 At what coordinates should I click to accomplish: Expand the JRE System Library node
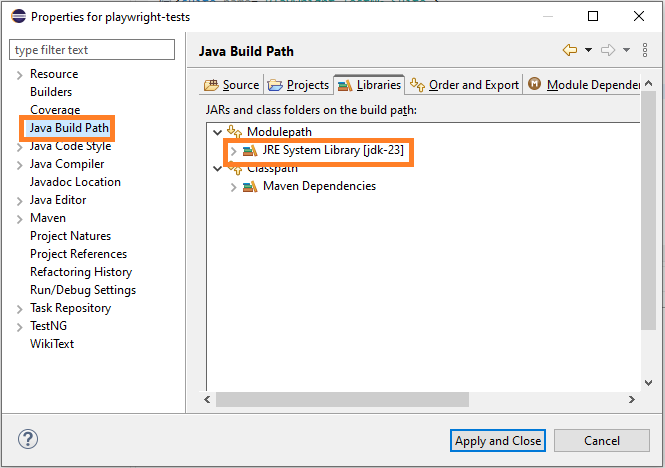click(x=234, y=151)
